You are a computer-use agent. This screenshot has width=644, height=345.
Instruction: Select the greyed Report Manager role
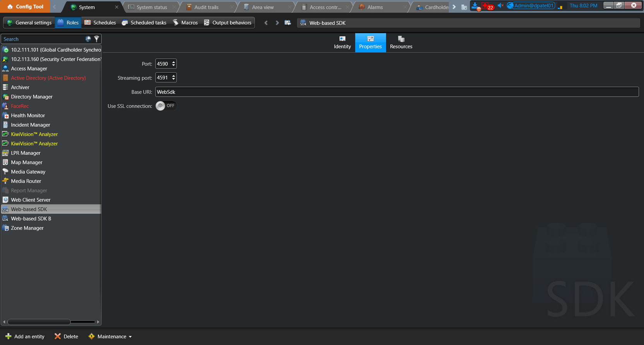(x=51, y=190)
